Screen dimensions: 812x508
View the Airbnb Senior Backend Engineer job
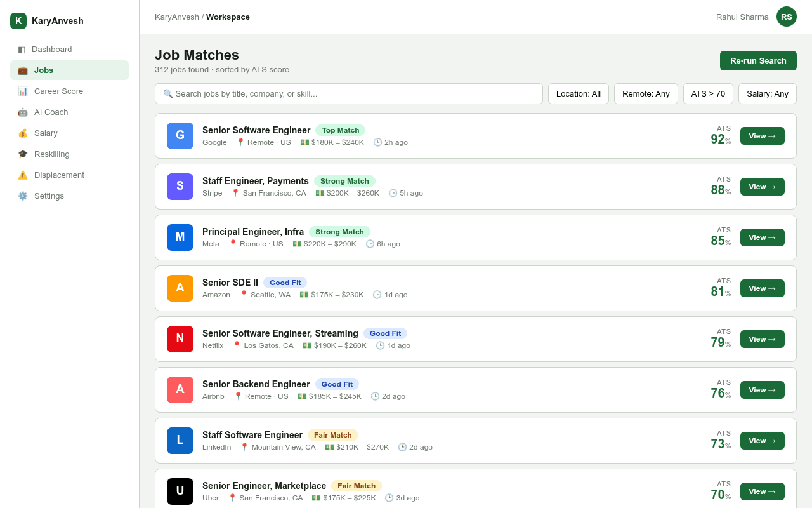point(763,390)
